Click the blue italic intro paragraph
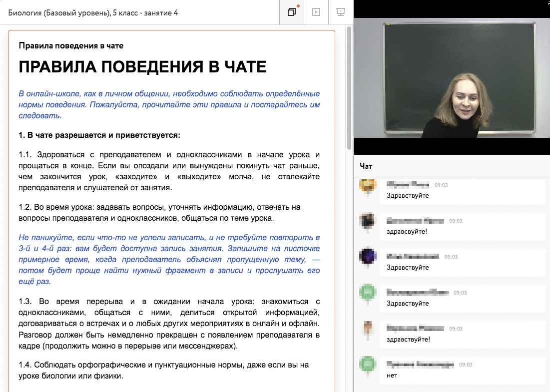This screenshot has width=550, height=392. pyautogui.click(x=169, y=104)
